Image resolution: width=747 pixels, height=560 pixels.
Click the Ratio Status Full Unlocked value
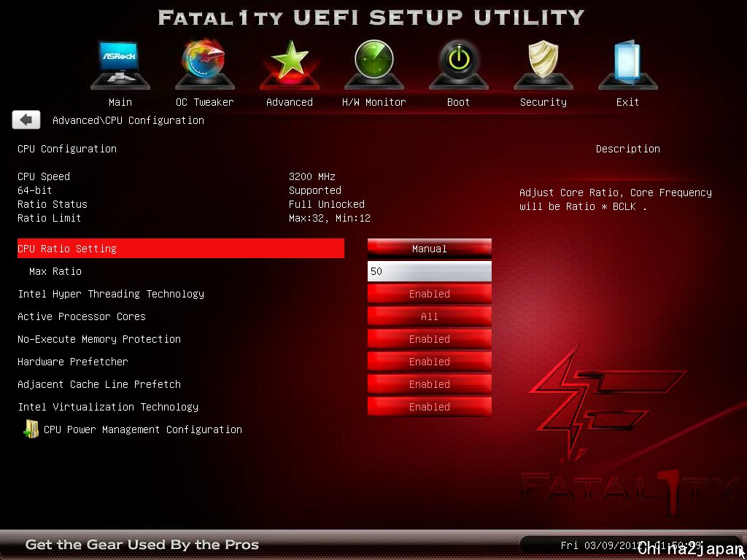point(327,204)
